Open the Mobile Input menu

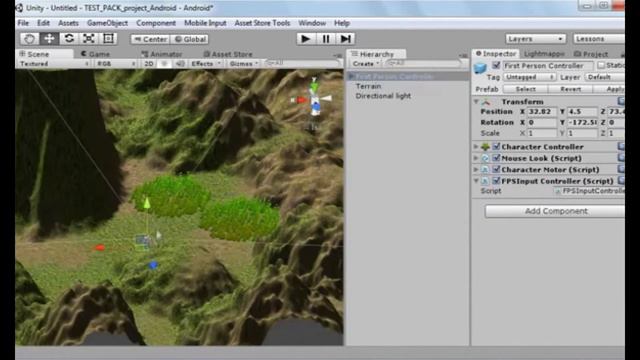tap(205, 23)
